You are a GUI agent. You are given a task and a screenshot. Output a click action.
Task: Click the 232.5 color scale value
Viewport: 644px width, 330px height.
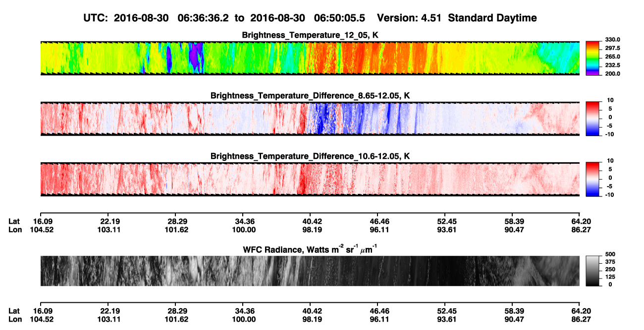tap(612, 65)
